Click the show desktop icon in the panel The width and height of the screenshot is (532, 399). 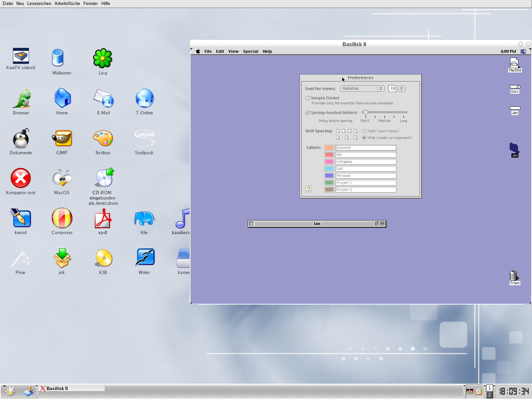pos(29,391)
